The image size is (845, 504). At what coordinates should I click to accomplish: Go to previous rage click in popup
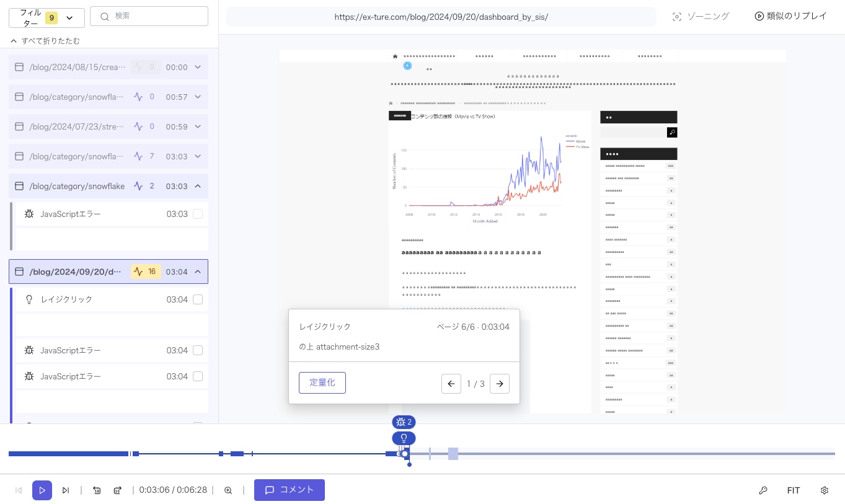click(451, 384)
